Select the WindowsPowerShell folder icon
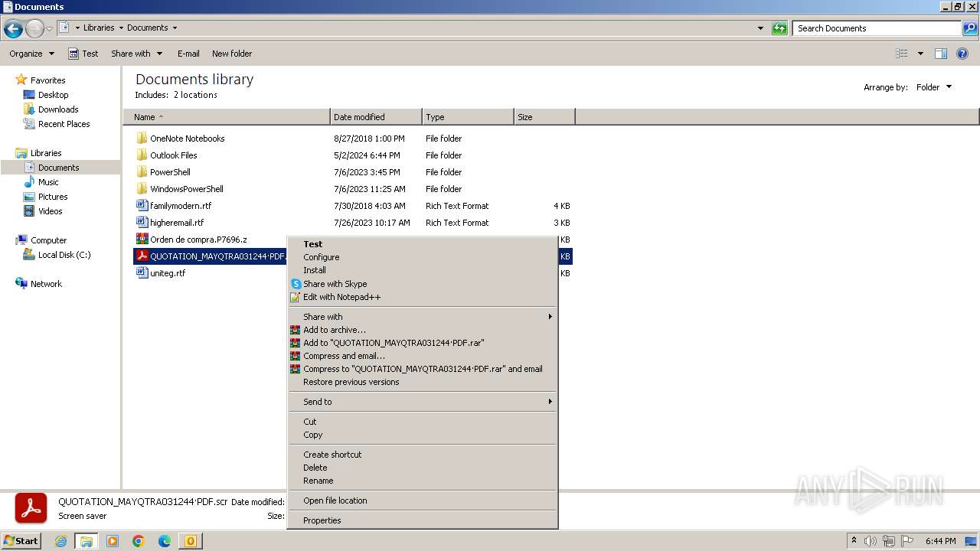 (142, 189)
